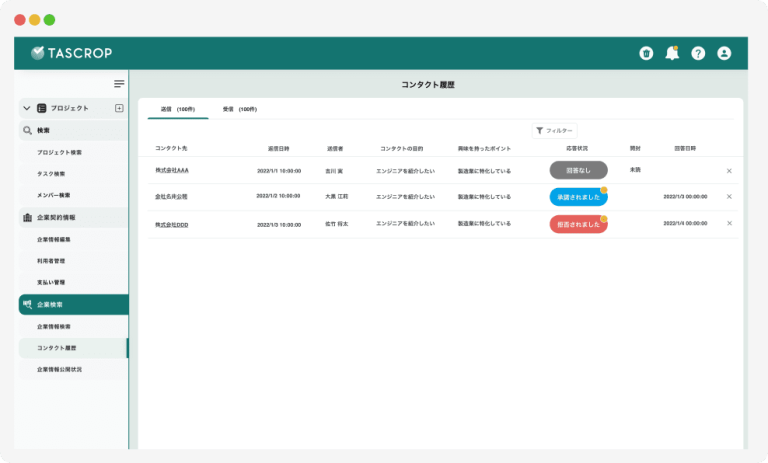
Task: Open the trash icon in header
Action: [646, 53]
